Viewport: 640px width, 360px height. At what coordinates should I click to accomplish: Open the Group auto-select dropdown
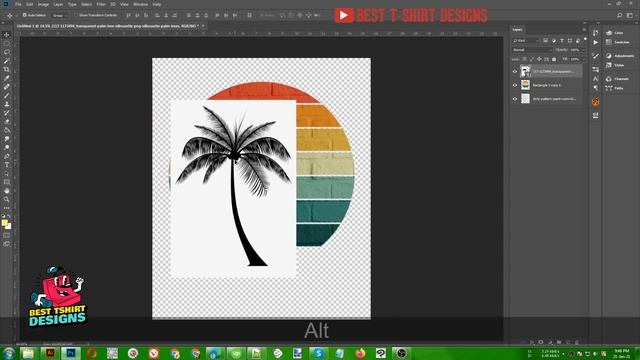click(60, 15)
